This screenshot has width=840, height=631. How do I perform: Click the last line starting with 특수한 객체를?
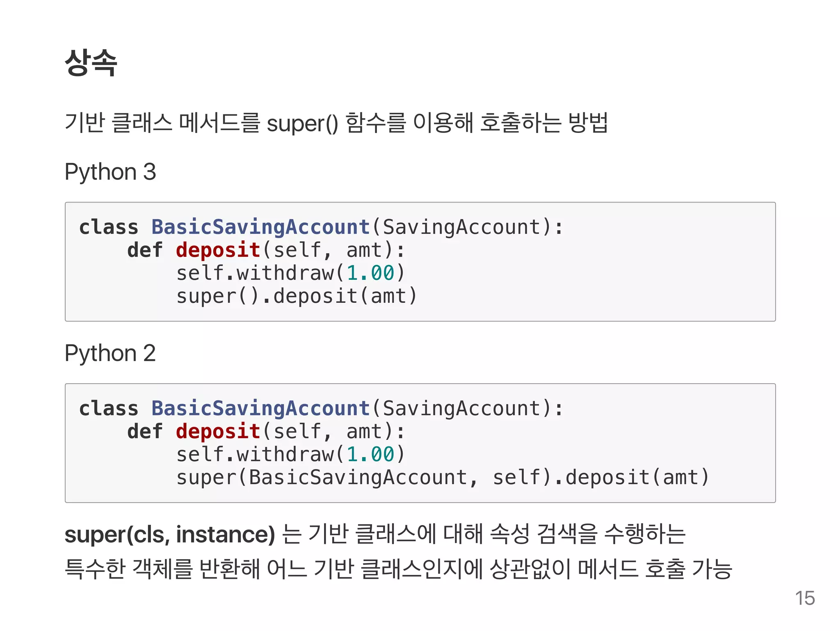398,569
